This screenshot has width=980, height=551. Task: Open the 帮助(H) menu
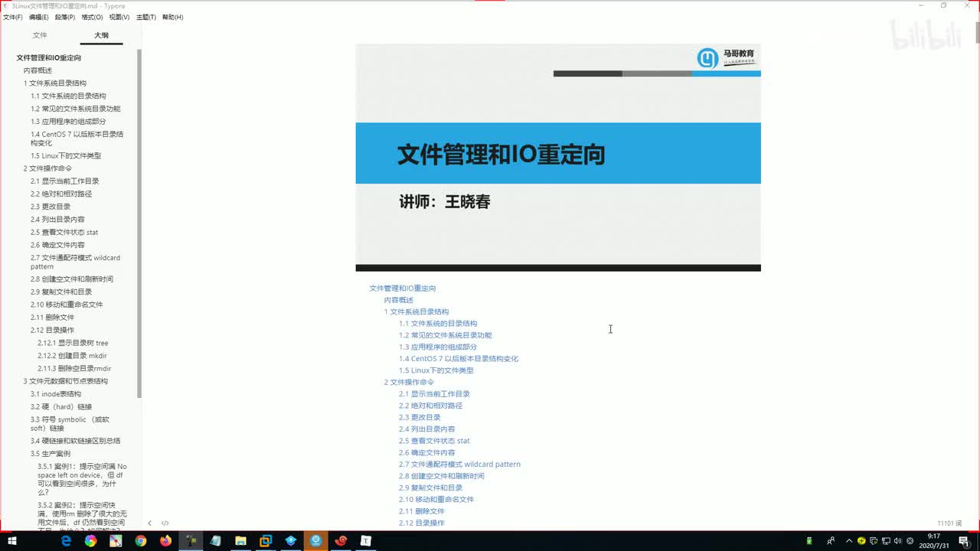tap(172, 17)
